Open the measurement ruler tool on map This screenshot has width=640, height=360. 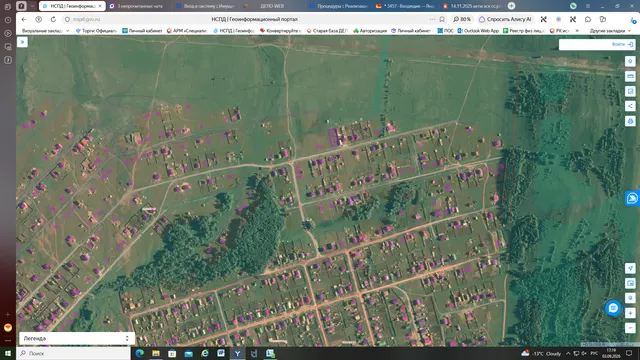tap(630, 76)
